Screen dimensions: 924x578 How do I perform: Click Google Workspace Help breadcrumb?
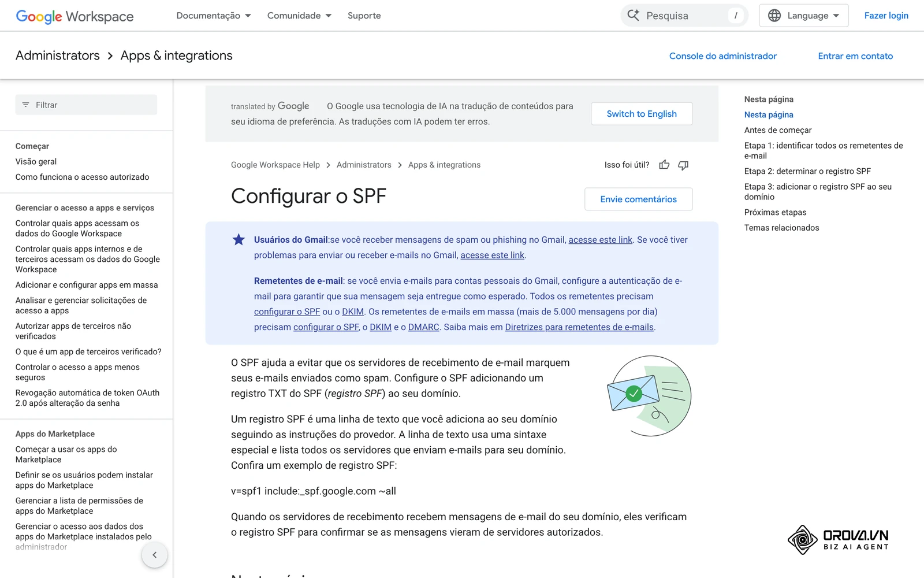point(275,165)
